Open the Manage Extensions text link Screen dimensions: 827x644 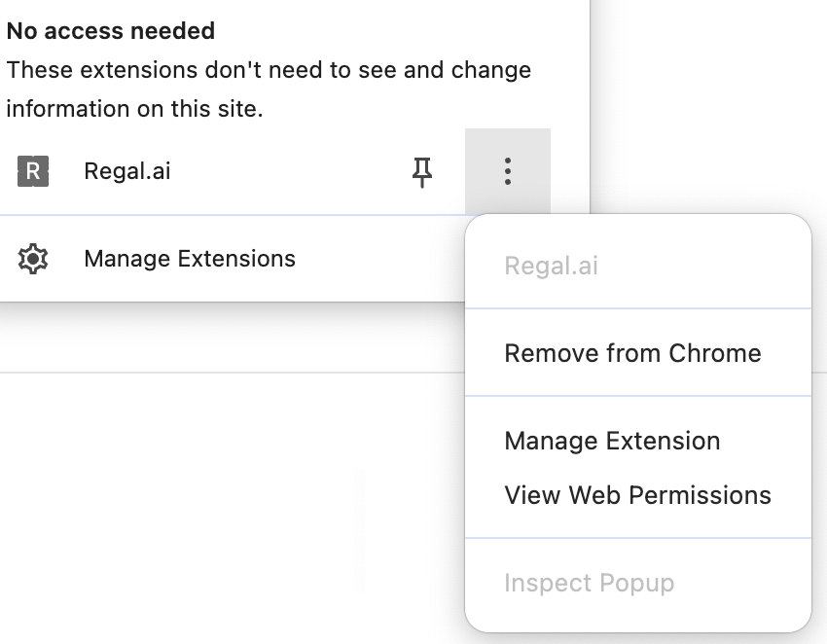click(190, 259)
